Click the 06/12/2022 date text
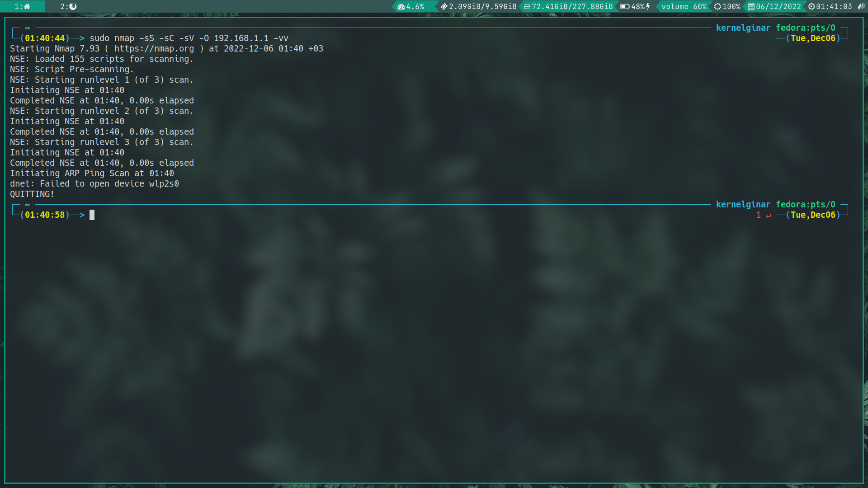 778,6
